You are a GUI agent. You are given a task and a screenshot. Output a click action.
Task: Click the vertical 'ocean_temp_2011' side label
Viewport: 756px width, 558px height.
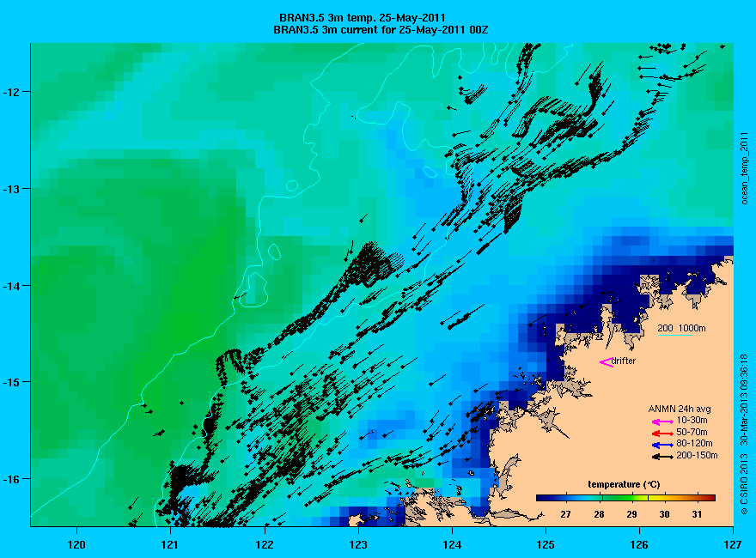tap(745, 168)
